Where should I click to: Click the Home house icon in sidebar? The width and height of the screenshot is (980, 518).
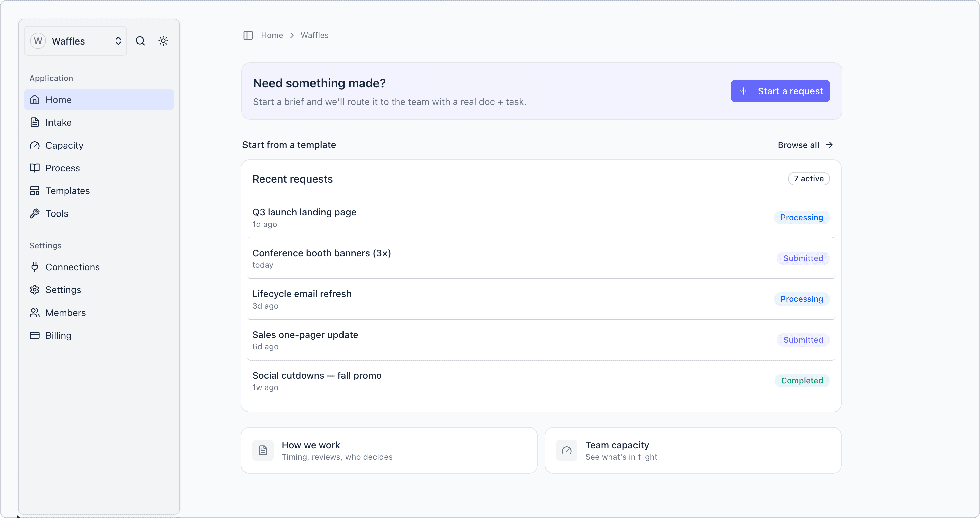point(35,100)
